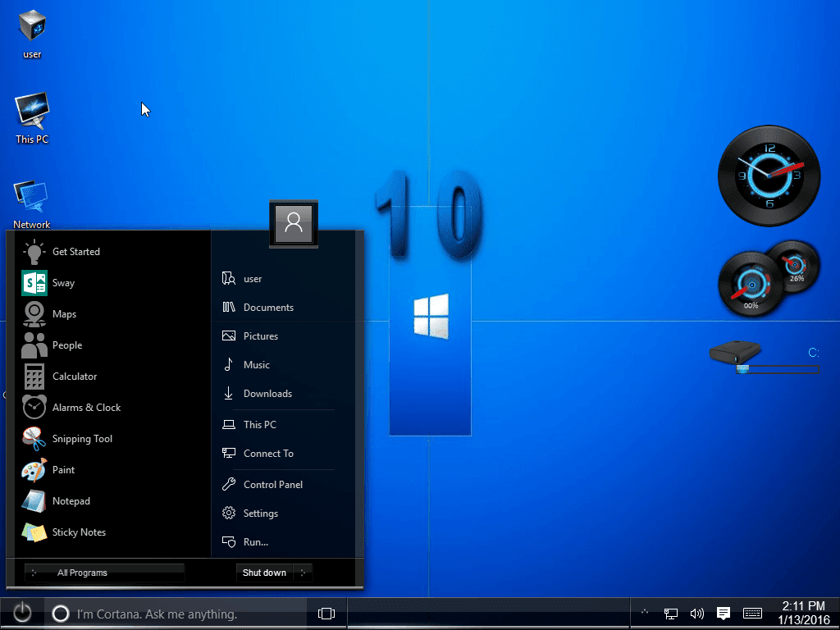Image resolution: width=840 pixels, height=630 pixels.
Task: Open the Snipping Tool
Action: pos(83,438)
